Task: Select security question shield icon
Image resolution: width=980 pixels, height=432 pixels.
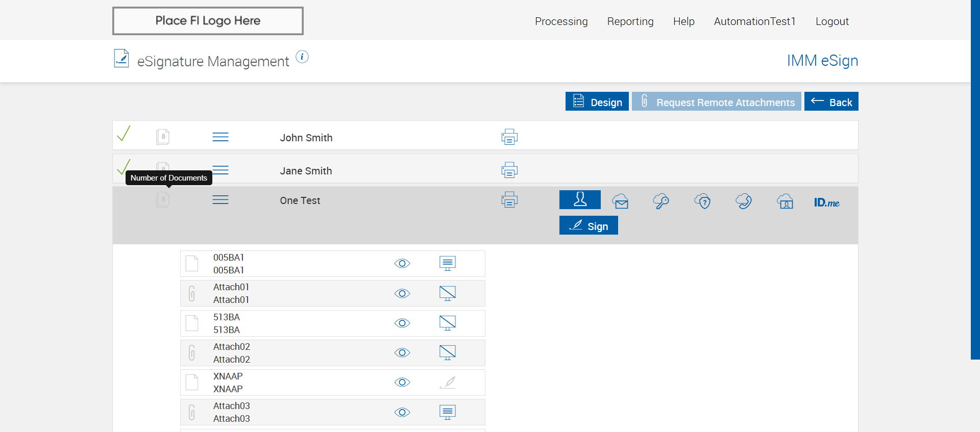Action: coord(703,201)
